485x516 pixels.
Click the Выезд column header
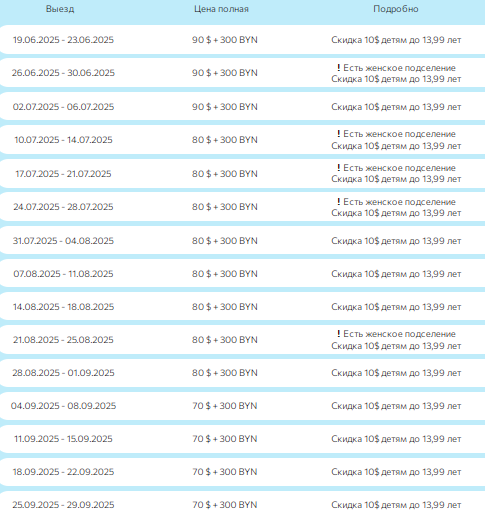click(x=60, y=9)
